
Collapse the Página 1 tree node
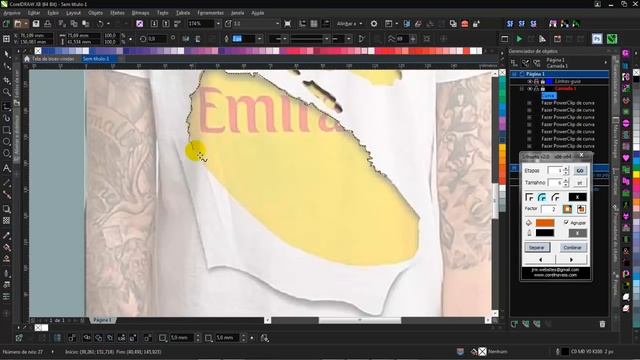click(515, 74)
